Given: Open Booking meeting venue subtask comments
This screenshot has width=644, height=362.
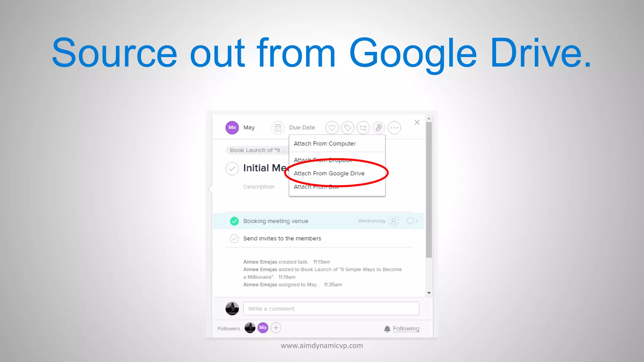Looking at the screenshot, I should click(412, 221).
